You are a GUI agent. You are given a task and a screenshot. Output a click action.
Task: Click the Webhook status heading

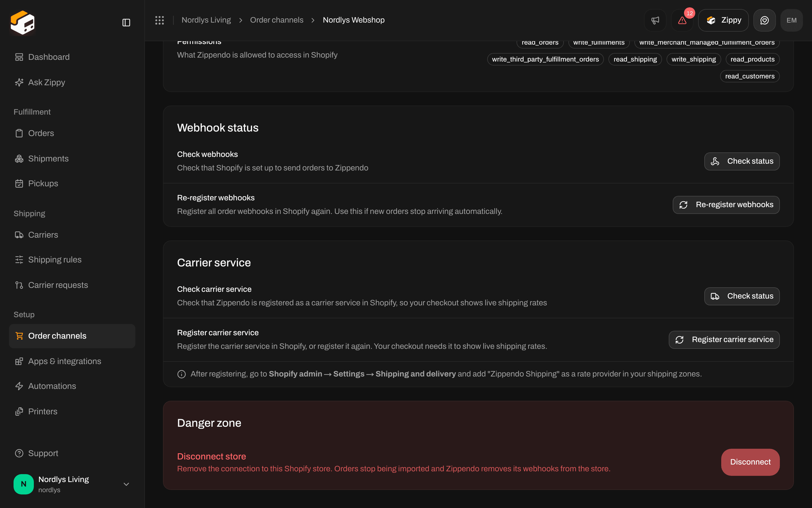coord(218,128)
